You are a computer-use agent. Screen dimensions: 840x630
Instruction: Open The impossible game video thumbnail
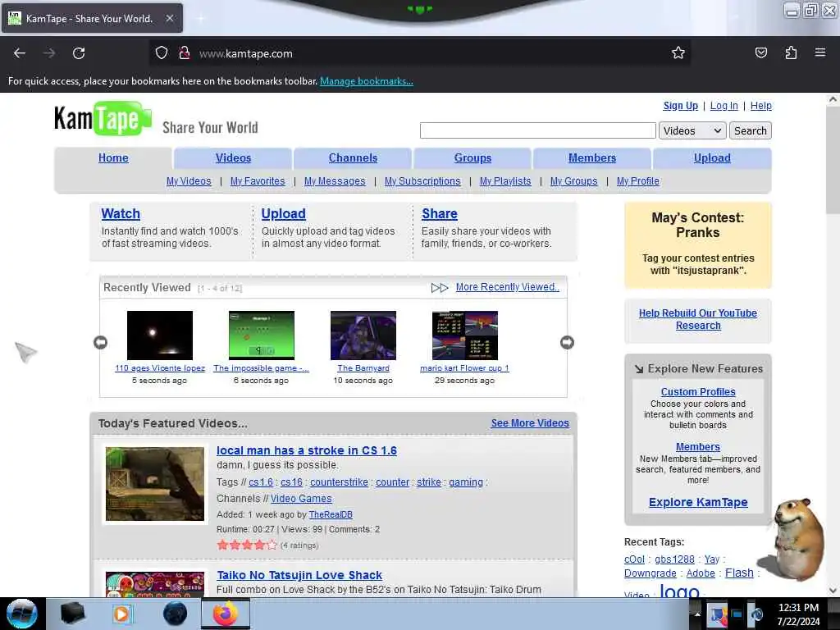[x=262, y=336]
